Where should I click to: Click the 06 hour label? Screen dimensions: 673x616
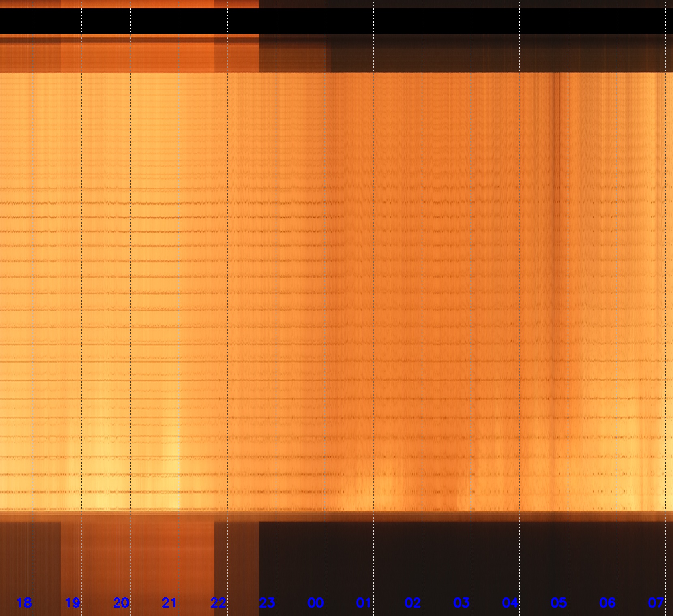607,603
